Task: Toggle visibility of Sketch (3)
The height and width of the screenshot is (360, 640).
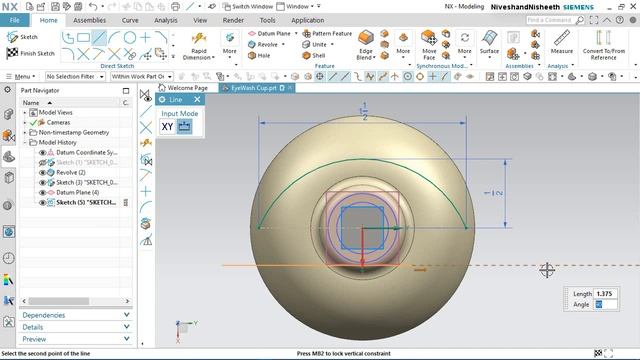Action: pyautogui.click(x=42, y=182)
